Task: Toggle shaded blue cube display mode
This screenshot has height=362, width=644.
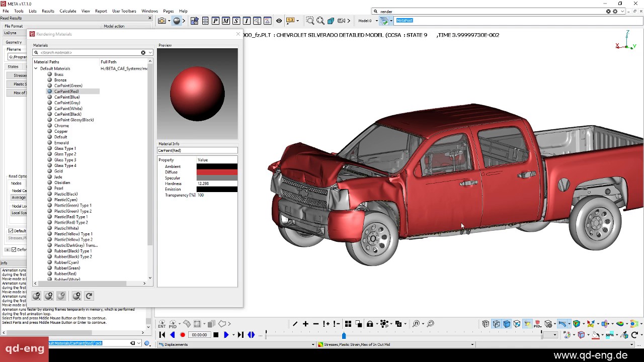Action: pyautogui.click(x=507, y=324)
